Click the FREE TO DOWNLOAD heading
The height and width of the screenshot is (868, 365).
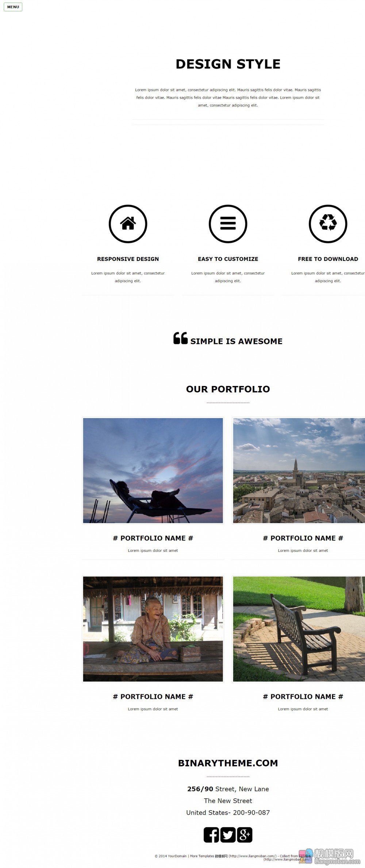click(328, 259)
